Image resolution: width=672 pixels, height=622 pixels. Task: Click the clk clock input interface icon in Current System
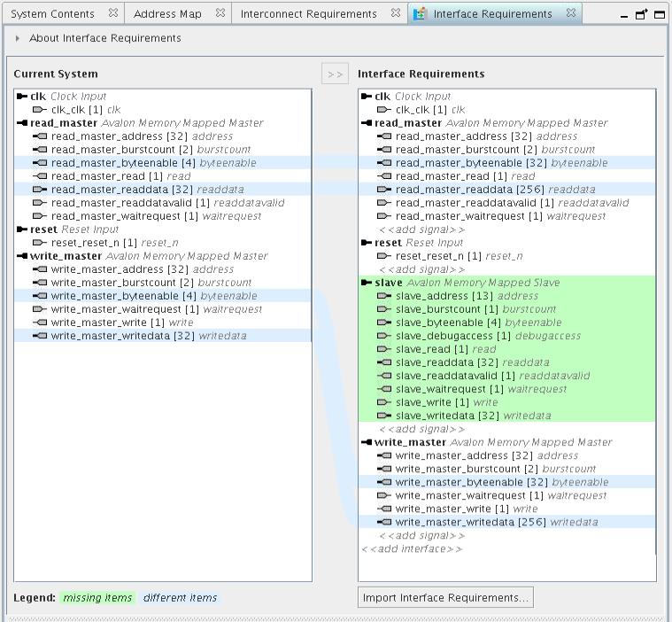pyautogui.click(x=22, y=97)
